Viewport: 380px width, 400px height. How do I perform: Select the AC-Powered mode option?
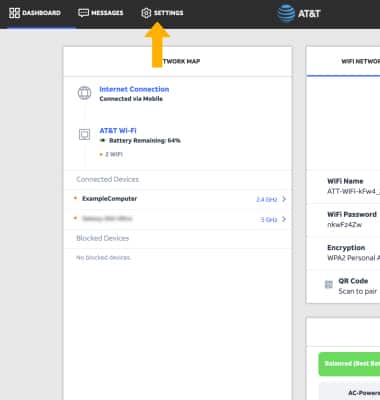349,392
